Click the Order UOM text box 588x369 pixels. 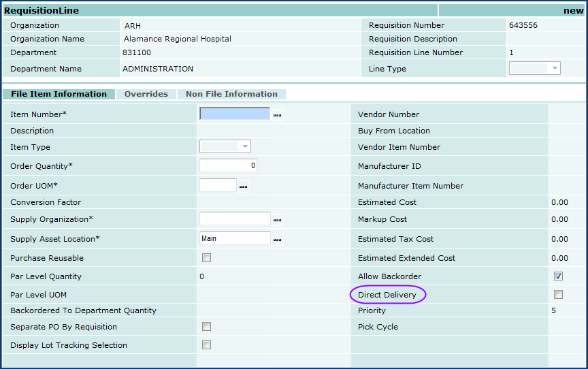point(217,185)
